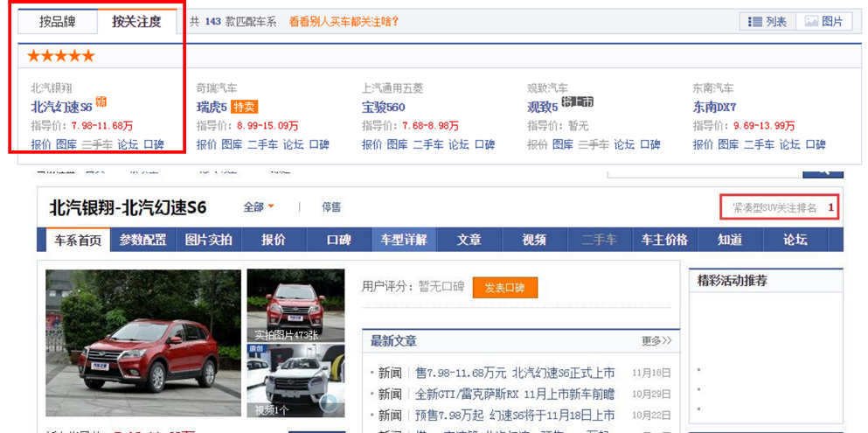
Task: Open 图库 under 观致5
Action: click(x=562, y=144)
